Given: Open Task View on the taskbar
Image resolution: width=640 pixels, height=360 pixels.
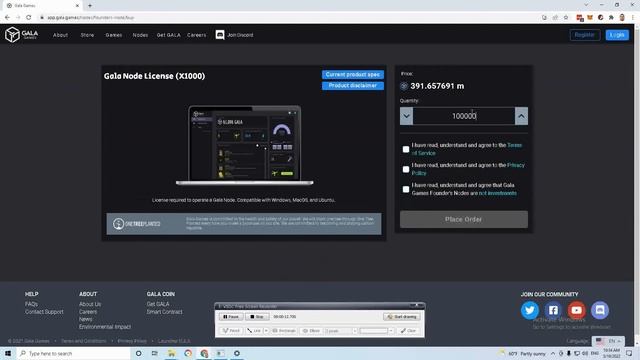Looking at the screenshot, I should tap(154, 353).
